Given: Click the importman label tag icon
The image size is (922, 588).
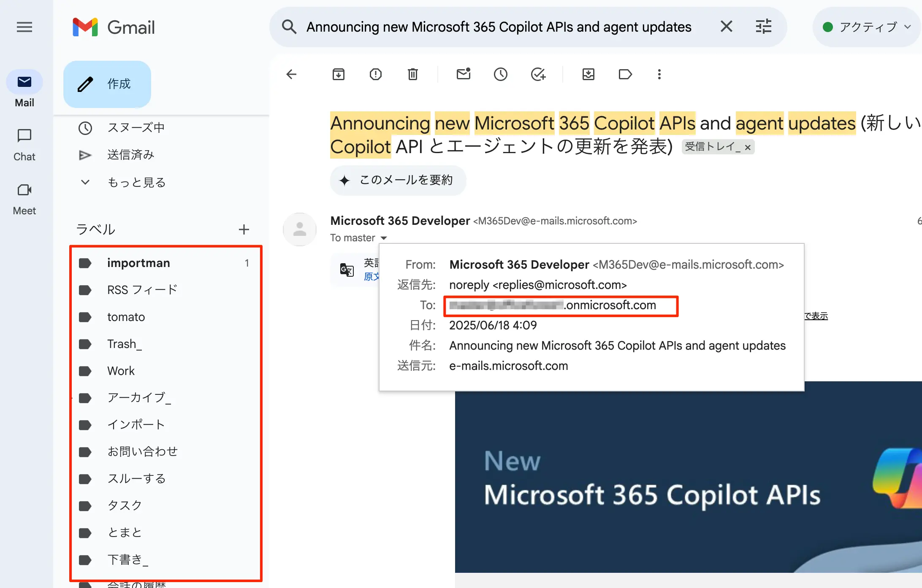Looking at the screenshot, I should [85, 263].
